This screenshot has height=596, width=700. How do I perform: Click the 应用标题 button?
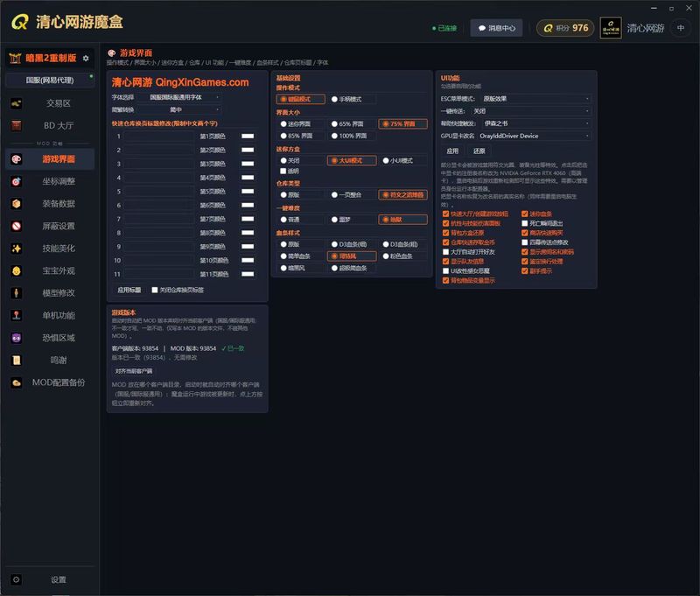[129, 291]
